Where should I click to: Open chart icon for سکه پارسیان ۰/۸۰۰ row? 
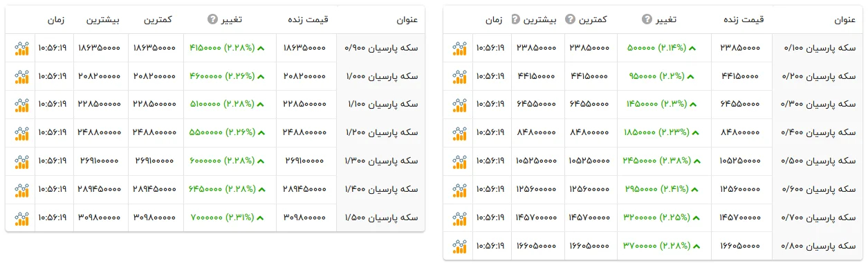click(460, 246)
